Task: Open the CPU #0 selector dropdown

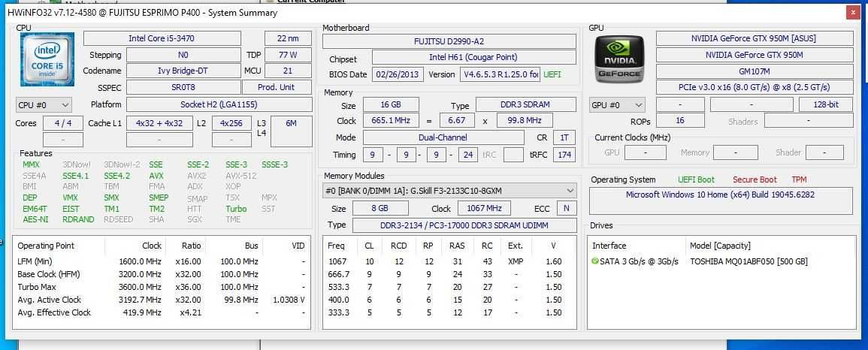Action: 44,104
